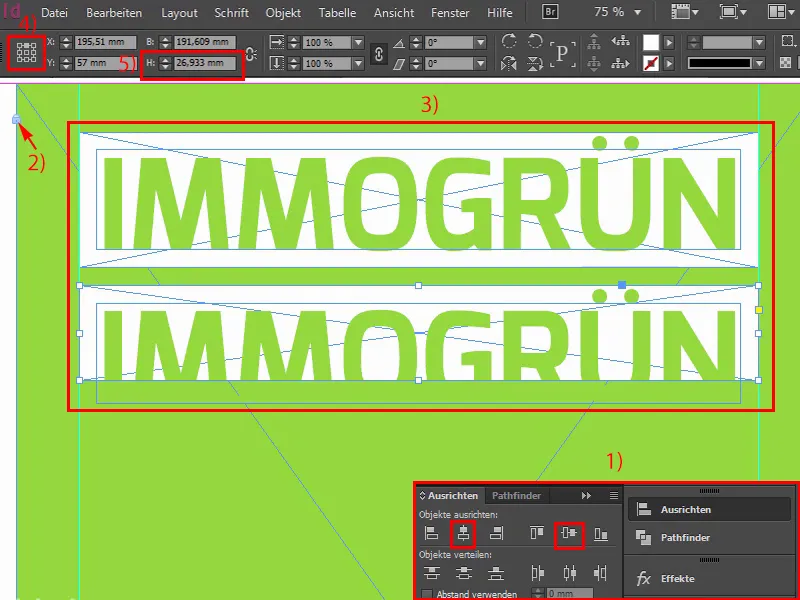Viewport: 800px width, 600px height.
Task: Align objects to vertical centers
Action: coord(569,534)
